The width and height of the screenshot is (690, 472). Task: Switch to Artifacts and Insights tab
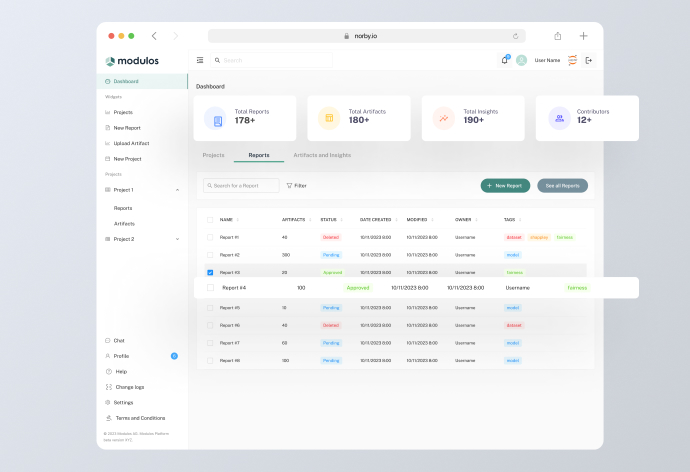[x=321, y=155]
